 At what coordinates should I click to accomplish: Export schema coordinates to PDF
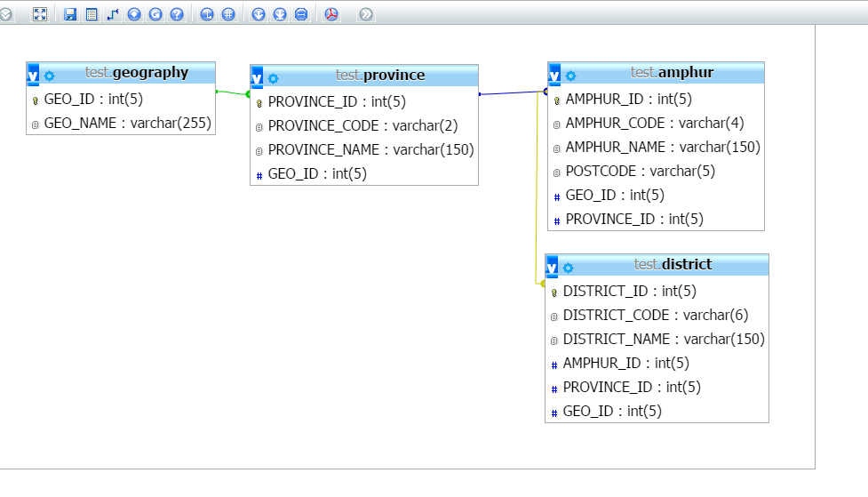331,14
